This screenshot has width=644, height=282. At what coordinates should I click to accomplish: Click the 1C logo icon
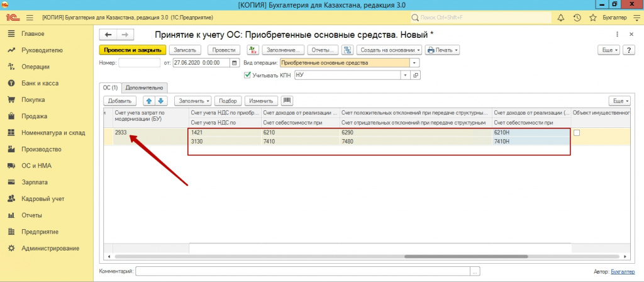coord(11,18)
